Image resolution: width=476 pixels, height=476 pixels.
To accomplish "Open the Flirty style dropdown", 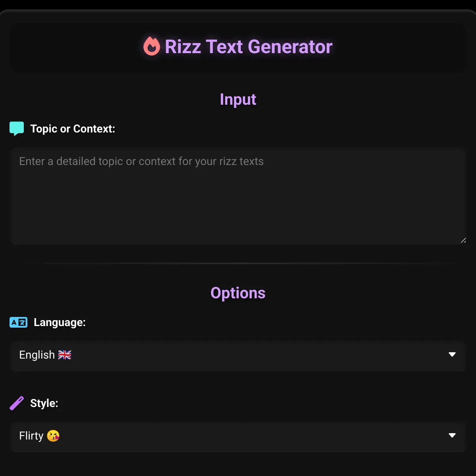I will pos(237,436).
